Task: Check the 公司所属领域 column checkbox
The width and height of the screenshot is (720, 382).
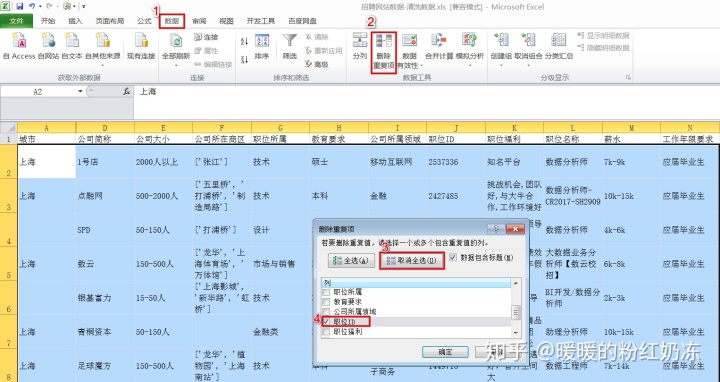Action: pyautogui.click(x=326, y=312)
